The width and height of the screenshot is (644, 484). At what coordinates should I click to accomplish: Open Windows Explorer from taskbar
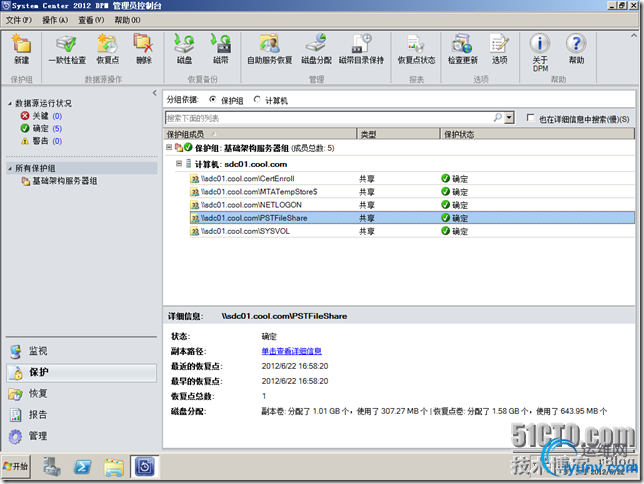114,467
